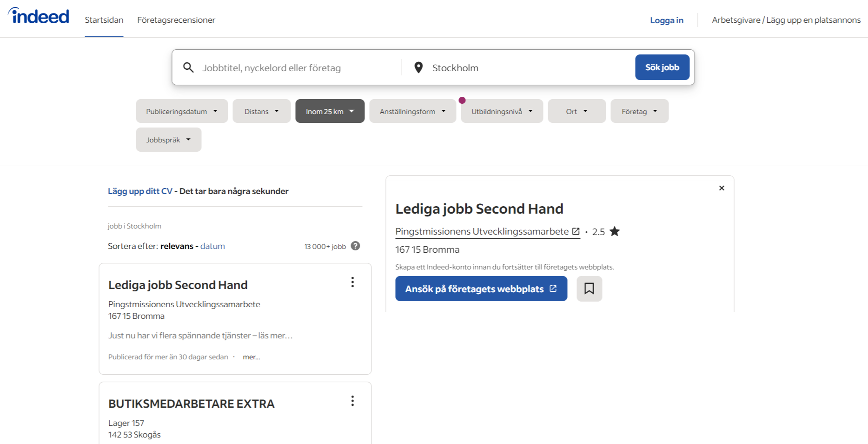Viewport: 868px width, 444px height.
Task: Expand the Anställningsform filter
Action: point(413,111)
